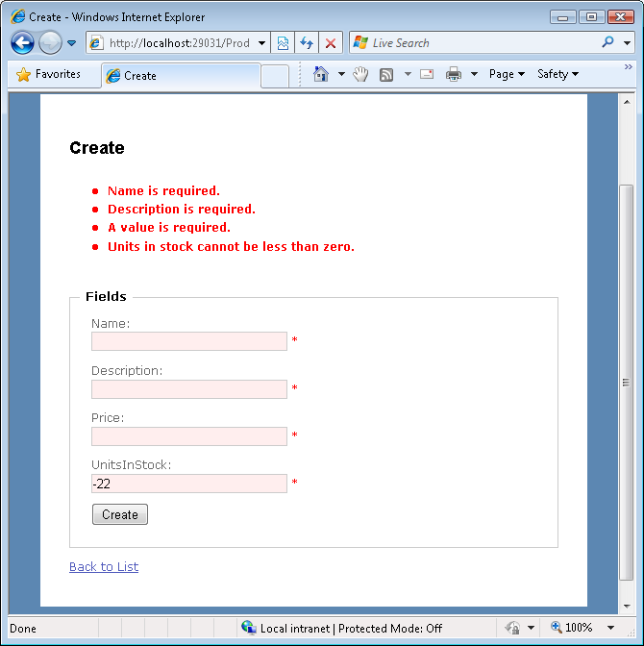
Task: Maximize the Internet Explorer window
Action: pyautogui.click(x=591, y=17)
